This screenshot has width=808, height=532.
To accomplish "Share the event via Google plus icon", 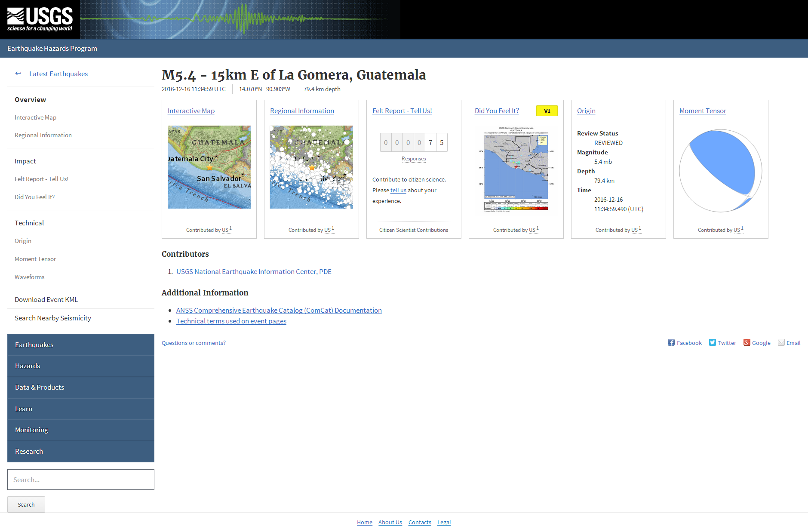I will tap(747, 342).
